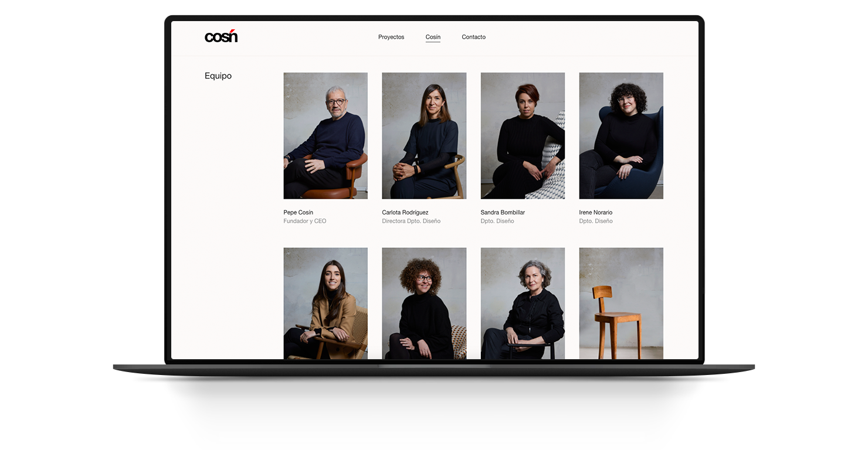The width and height of the screenshot is (868, 450).
Task: Click the Equipo section heading
Action: [x=218, y=76]
